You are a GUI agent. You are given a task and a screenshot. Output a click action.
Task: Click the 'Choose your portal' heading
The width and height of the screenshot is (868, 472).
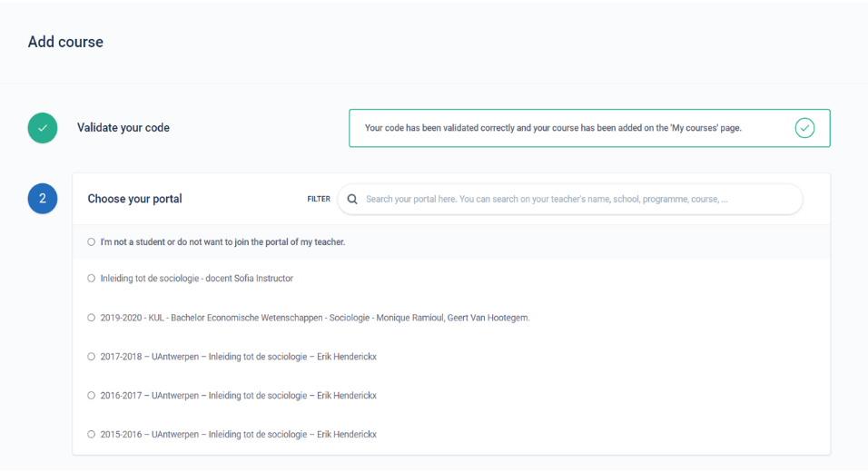click(x=134, y=199)
